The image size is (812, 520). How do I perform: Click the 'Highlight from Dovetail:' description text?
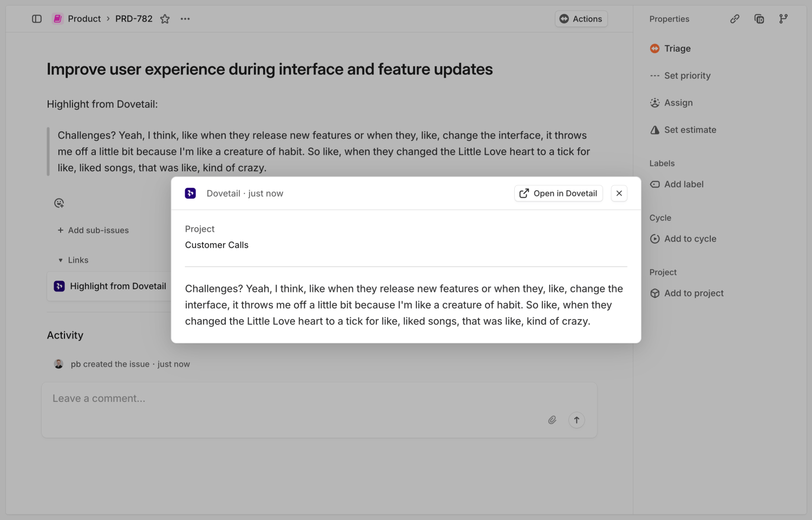point(102,104)
